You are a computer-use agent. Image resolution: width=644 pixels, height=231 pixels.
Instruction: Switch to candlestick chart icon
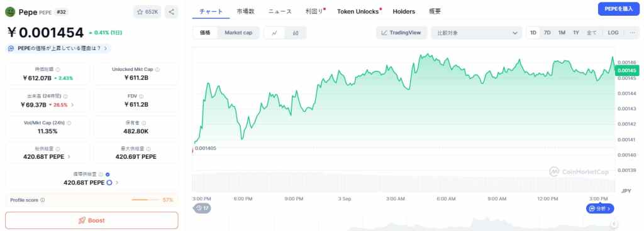tap(296, 33)
